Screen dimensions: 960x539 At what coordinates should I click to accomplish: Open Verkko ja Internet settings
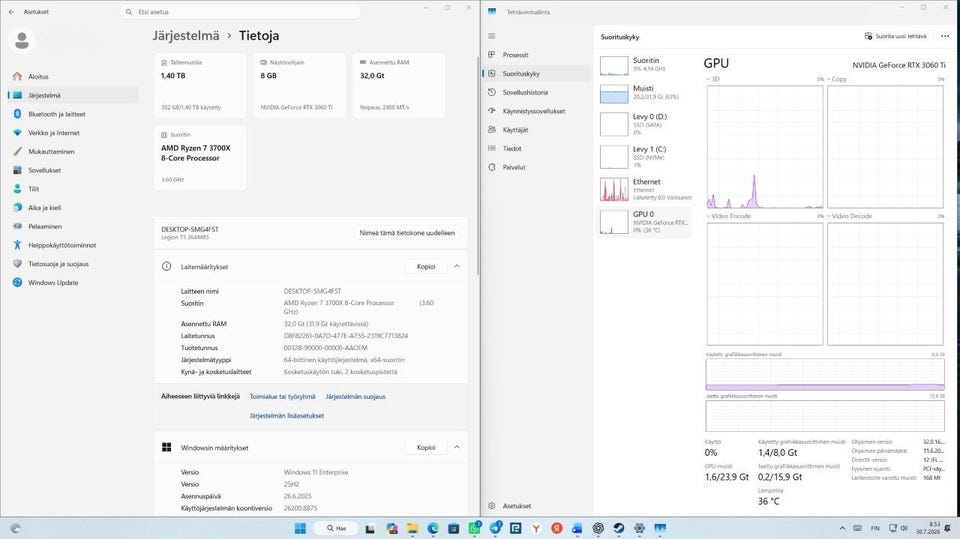pyautogui.click(x=53, y=132)
